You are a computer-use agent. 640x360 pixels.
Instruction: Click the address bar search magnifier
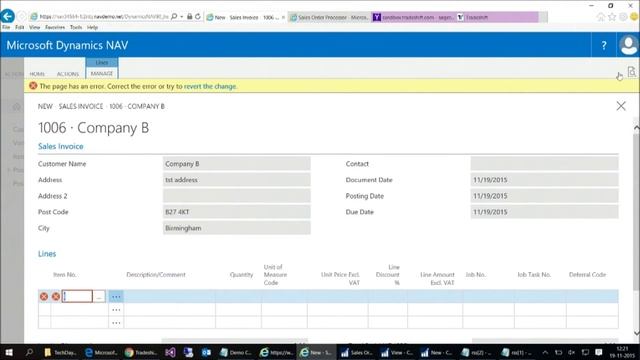(174, 17)
